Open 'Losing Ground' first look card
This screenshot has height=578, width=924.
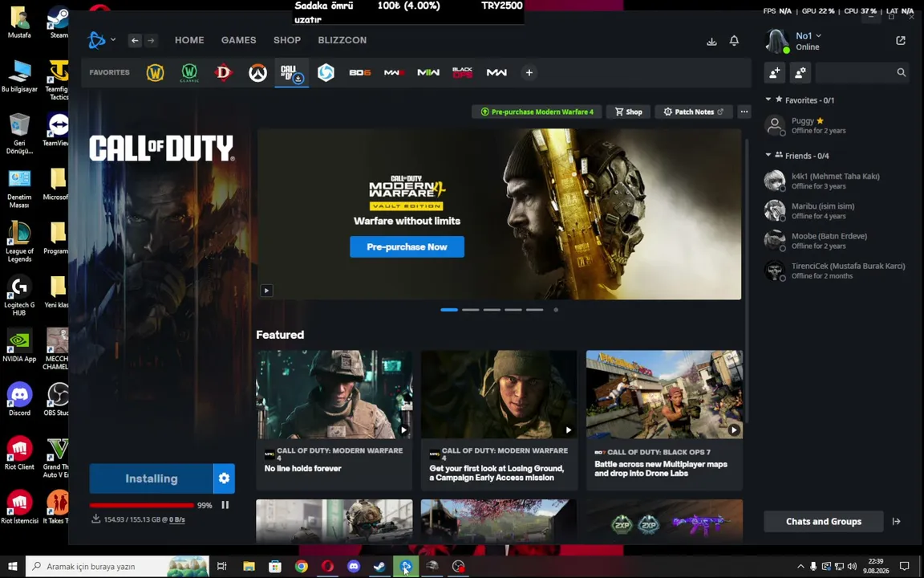pos(499,420)
